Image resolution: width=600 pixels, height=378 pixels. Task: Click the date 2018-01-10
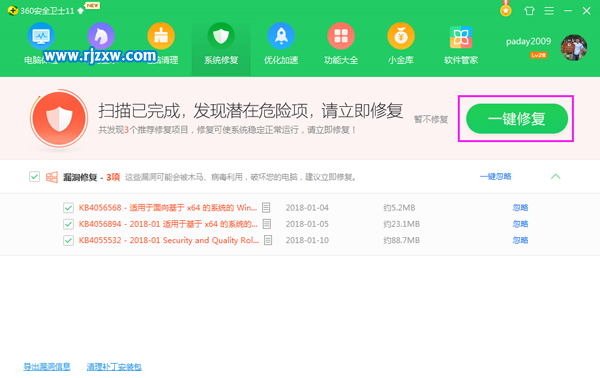(307, 240)
